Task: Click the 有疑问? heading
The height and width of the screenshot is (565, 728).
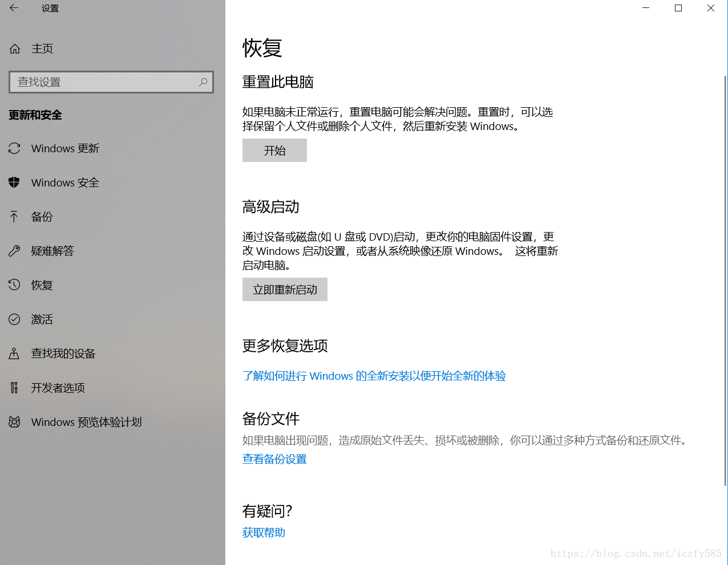Action: [267, 511]
